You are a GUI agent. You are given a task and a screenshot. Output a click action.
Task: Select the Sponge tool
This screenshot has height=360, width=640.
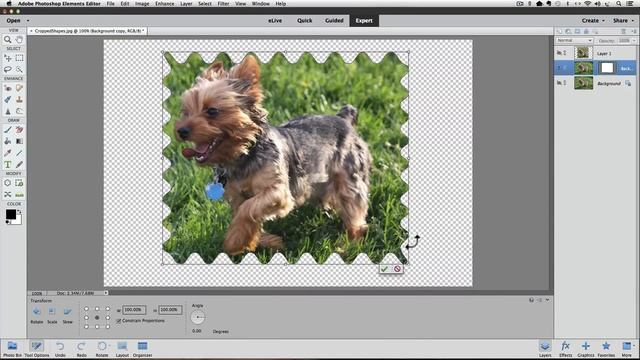pyautogui.click(x=19, y=111)
